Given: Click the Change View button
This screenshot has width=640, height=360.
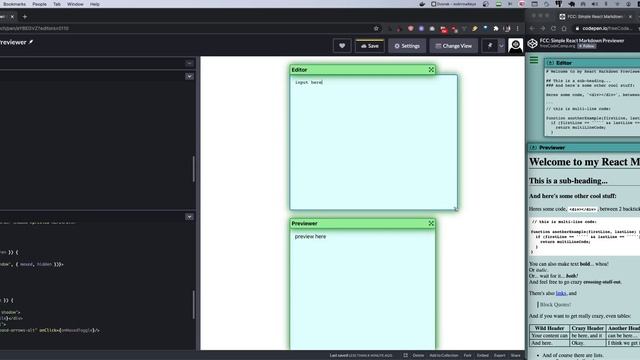Looking at the screenshot, I should [453, 46].
